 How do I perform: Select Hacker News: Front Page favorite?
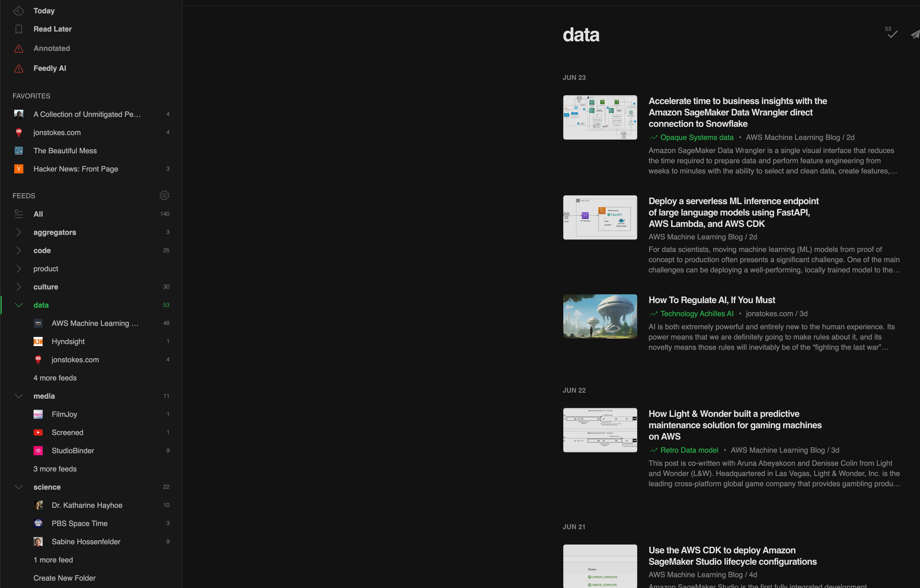click(x=91, y=169)
